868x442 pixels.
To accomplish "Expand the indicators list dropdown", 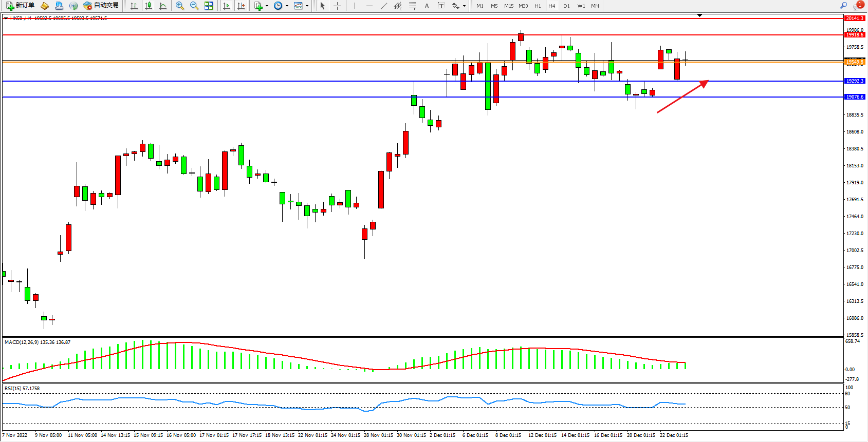I will [266, 6].
